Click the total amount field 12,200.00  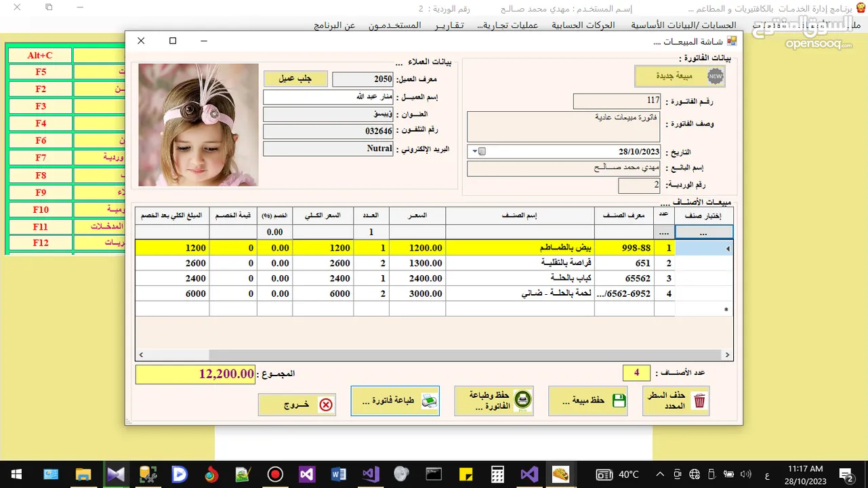coord(195,374)
